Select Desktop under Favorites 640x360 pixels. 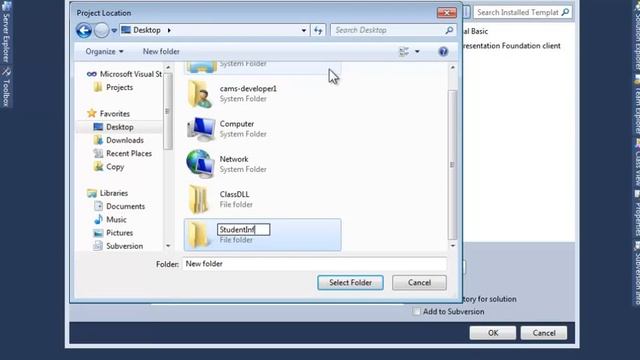113,127
